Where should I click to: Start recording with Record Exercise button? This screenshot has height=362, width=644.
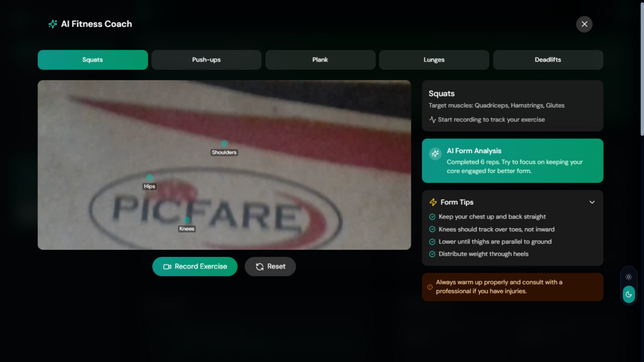click(x=195, y=267)
